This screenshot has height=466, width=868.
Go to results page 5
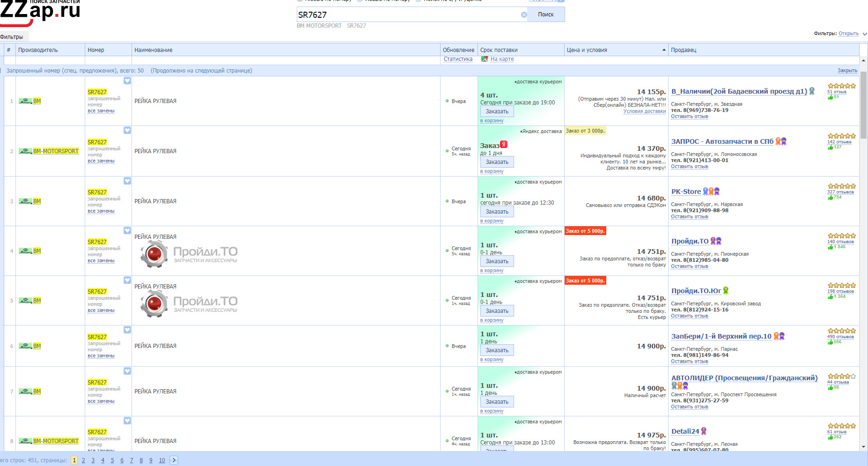point(112,460)
